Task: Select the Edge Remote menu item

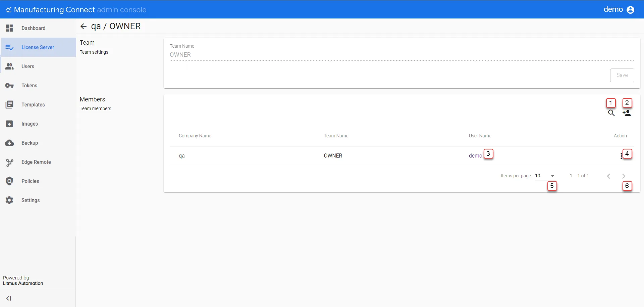Action: coord(38,162)
